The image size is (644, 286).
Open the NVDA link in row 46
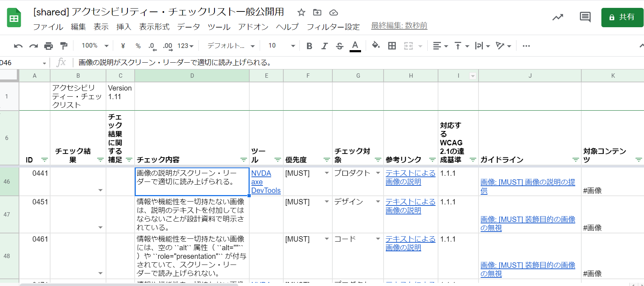261,173
